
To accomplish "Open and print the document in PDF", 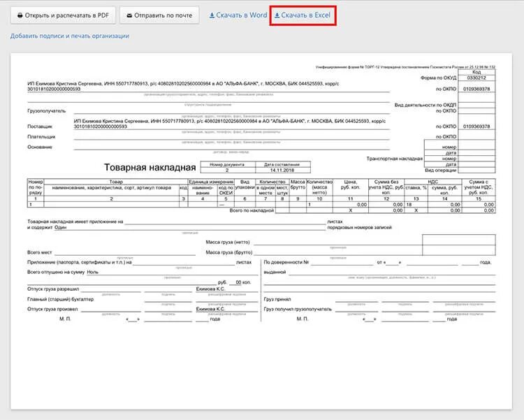I will (x=63, y=15).
